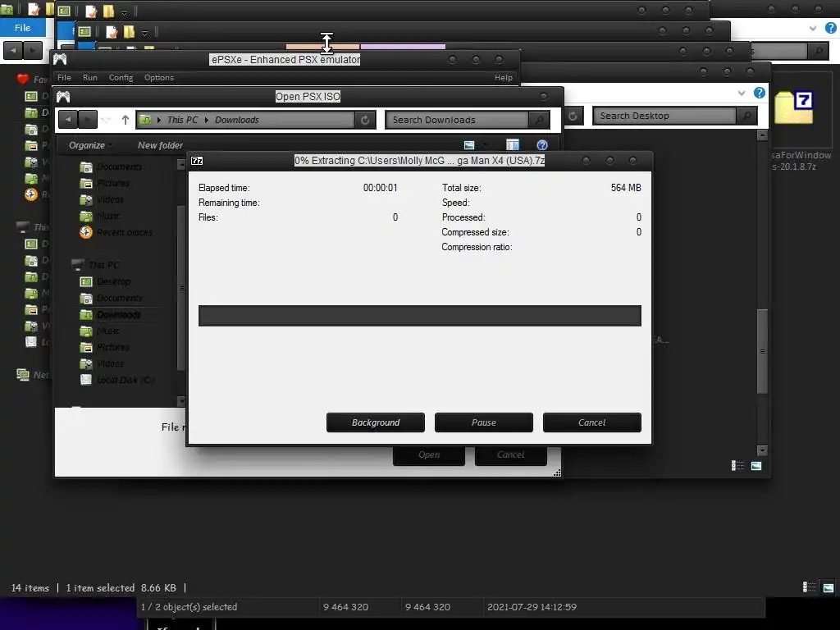Select Pictures under This PC in dialog
Image resolution: width=840 pixels, height=630 pixels.
point(113,347)
